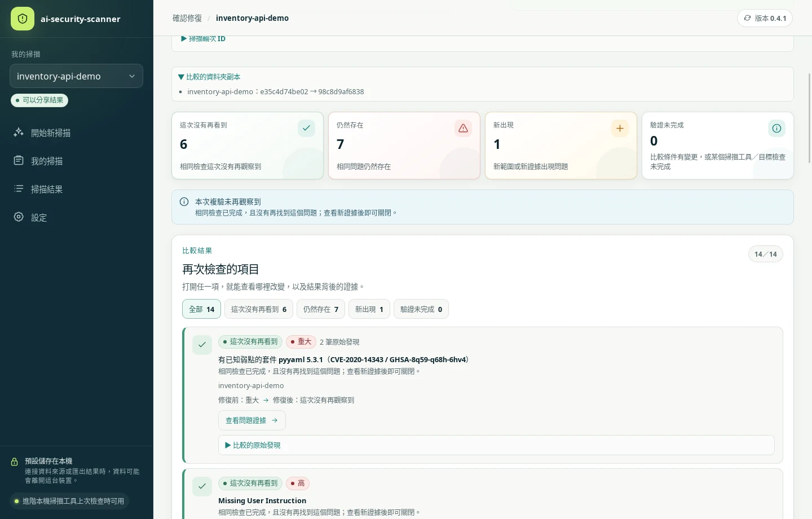Click the arrow icon in 查看問題證據 button
Image resolution: width=812 pixels, height=519 pixels.
[x=275, y=420]
